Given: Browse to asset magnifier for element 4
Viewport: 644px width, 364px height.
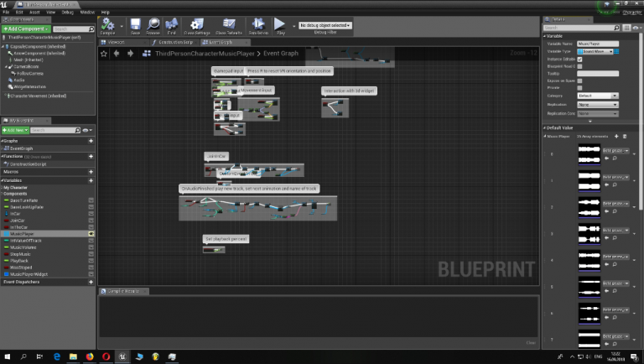Looking at the screenshot, I should point(615,264).
